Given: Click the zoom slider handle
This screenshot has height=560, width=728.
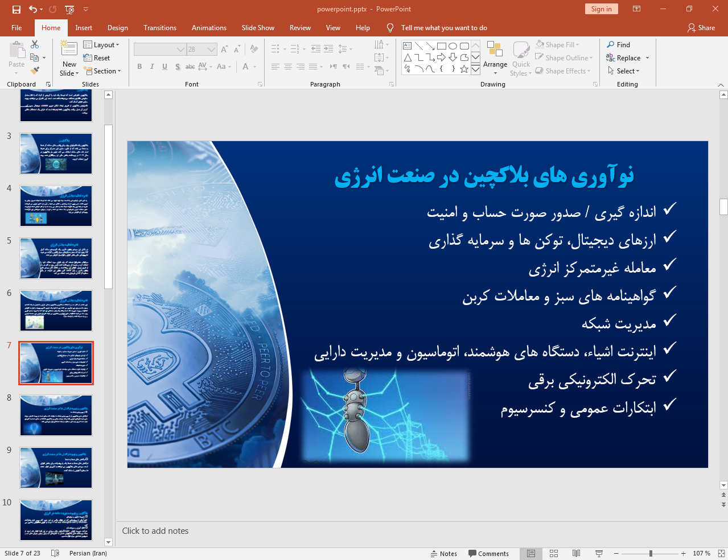Looking at the screenshot, I should tap(651, 553).
